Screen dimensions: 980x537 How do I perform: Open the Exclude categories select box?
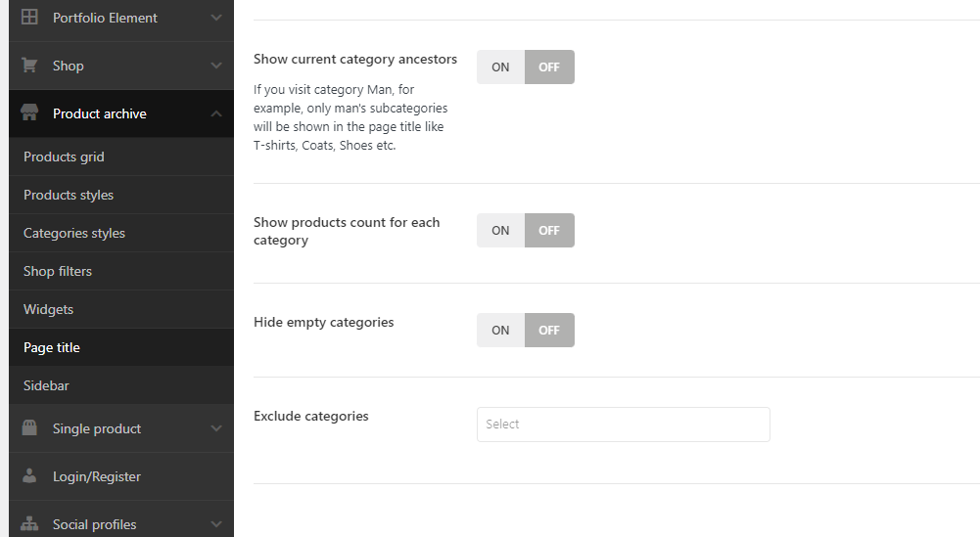coord(623,425)
